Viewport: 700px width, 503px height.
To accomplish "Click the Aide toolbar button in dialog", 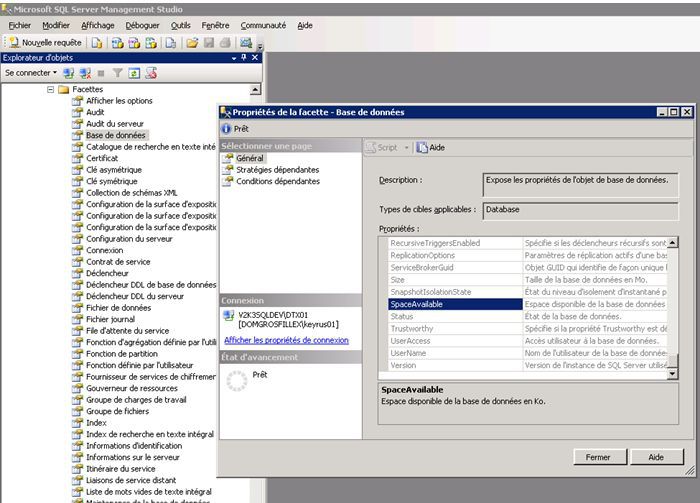I will (x=431, y=147).
